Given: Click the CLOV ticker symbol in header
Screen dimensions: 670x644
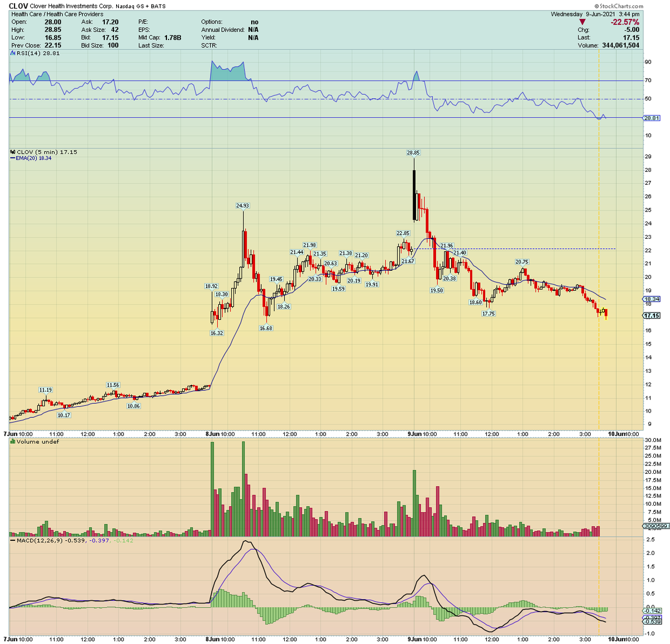Looking at the screenshot, I should click(18, 6).
